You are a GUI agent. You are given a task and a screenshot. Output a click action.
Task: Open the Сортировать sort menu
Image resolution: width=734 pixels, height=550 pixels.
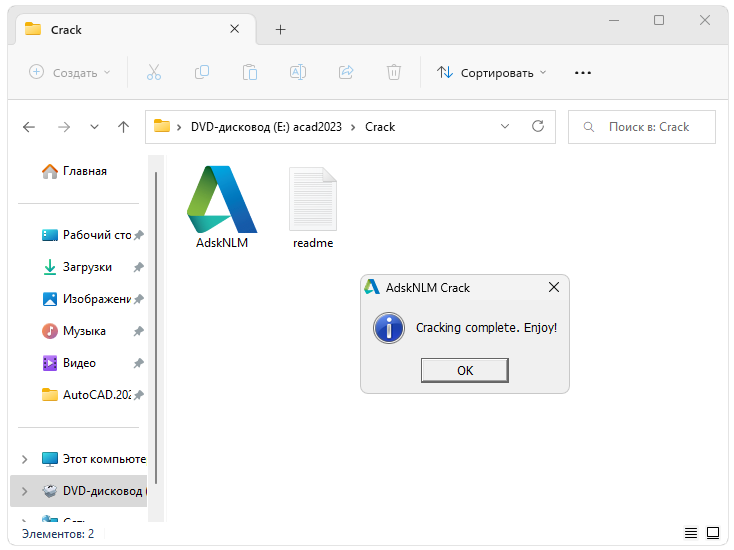(x=492, y=73)
